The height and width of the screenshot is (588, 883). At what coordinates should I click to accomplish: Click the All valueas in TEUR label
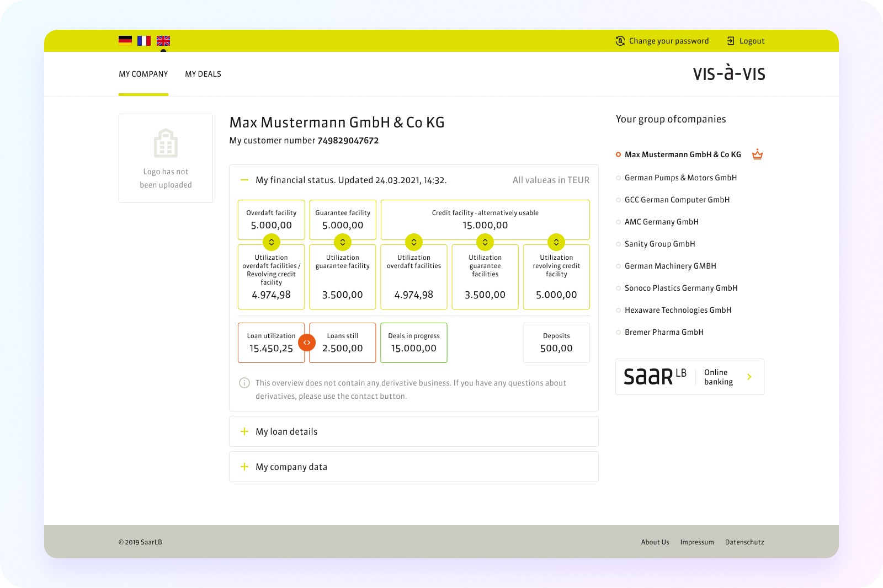pos(551,180)
